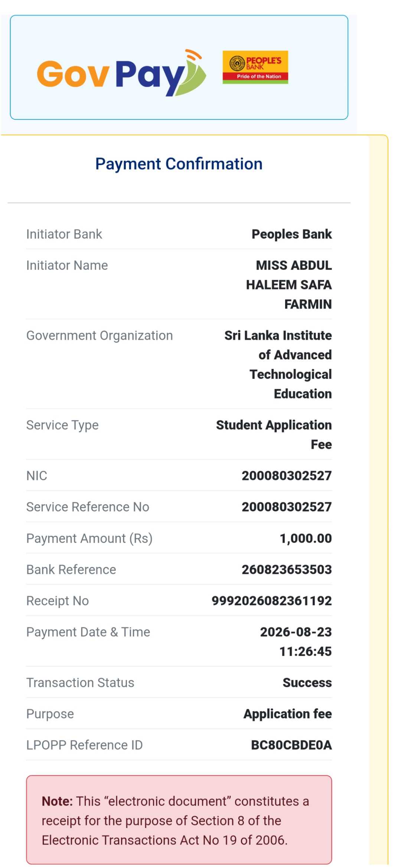Select the NIC number 200080302527
Viewport: 401px width, 868px height.
(287, 476)
